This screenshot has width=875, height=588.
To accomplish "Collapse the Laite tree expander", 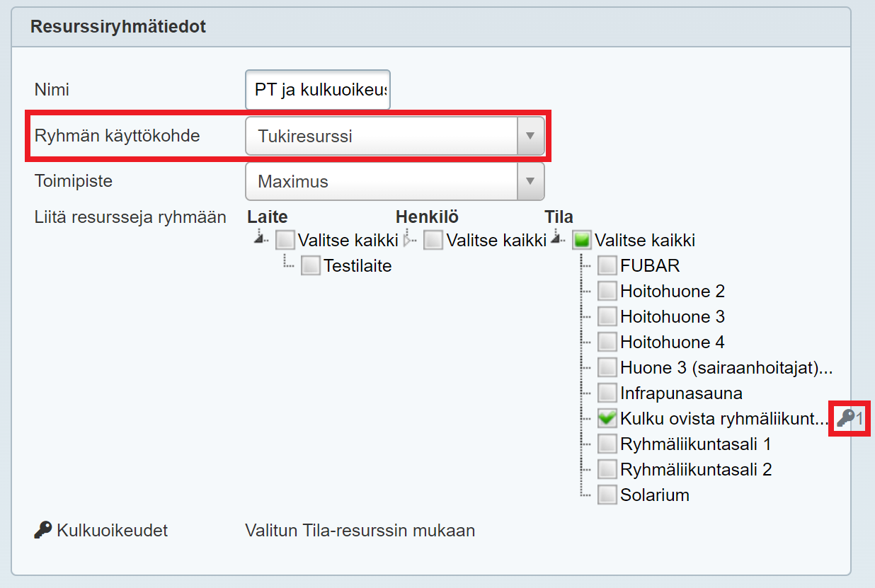I will (x=260, y=239).
